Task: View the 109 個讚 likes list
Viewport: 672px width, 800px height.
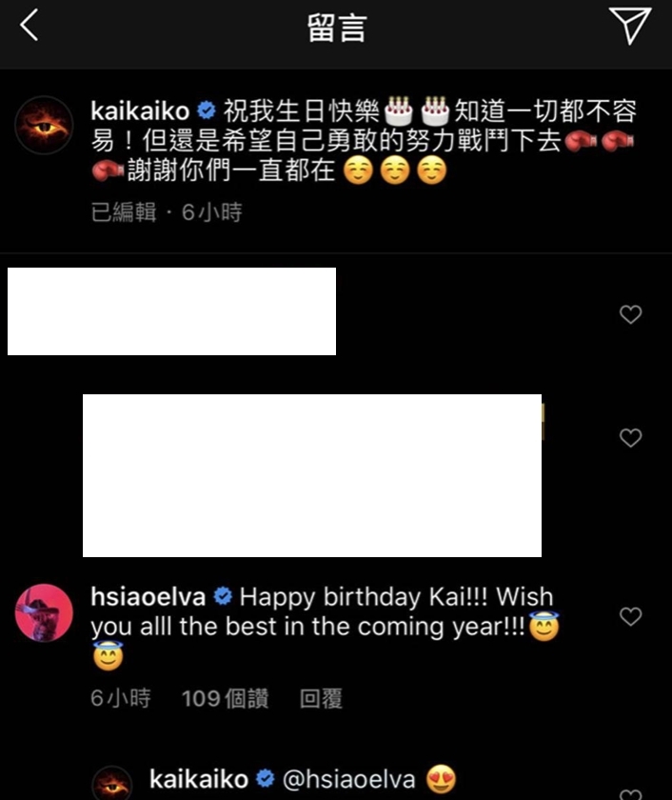Action: pos(225,698)
